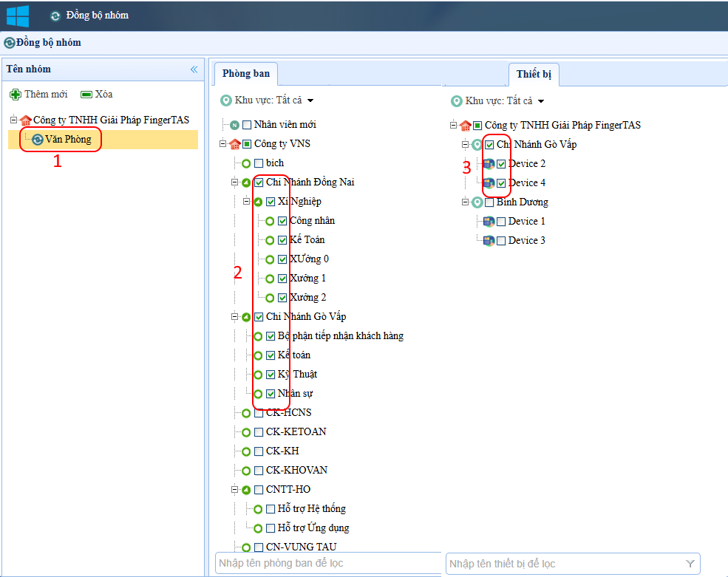This screenshot has height=577, width=728.
Task: Collapse the Chi Nhánh Đồng Nai node
Action: pos(234,182)
